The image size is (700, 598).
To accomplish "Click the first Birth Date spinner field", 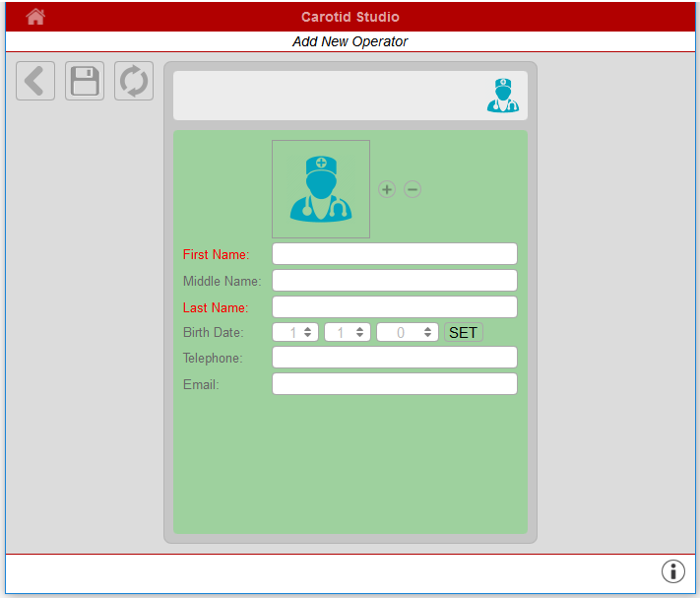I will coord(295,332).
